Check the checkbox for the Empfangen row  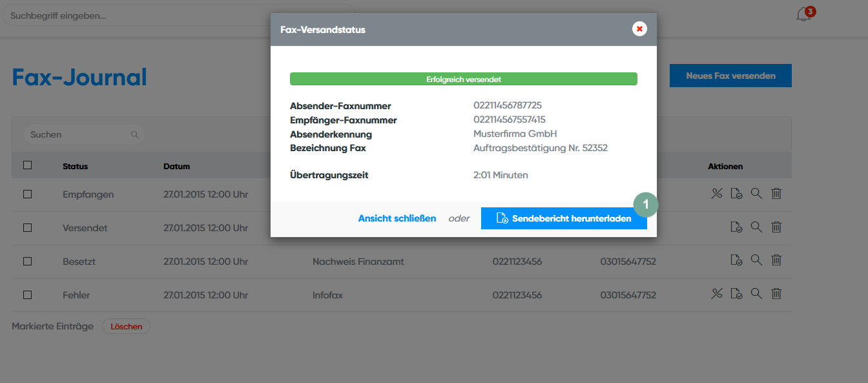click(x=27, y=194)
